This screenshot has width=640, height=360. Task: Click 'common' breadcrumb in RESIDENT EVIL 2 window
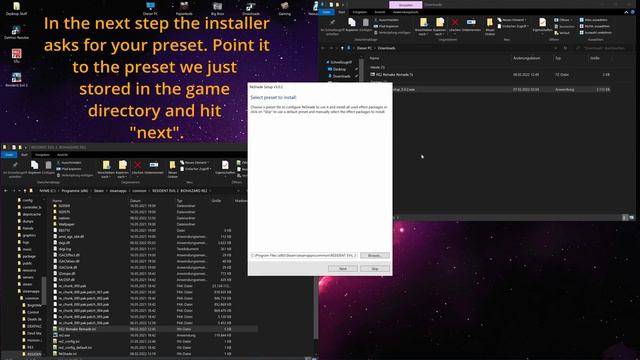[x=139, y=191]
